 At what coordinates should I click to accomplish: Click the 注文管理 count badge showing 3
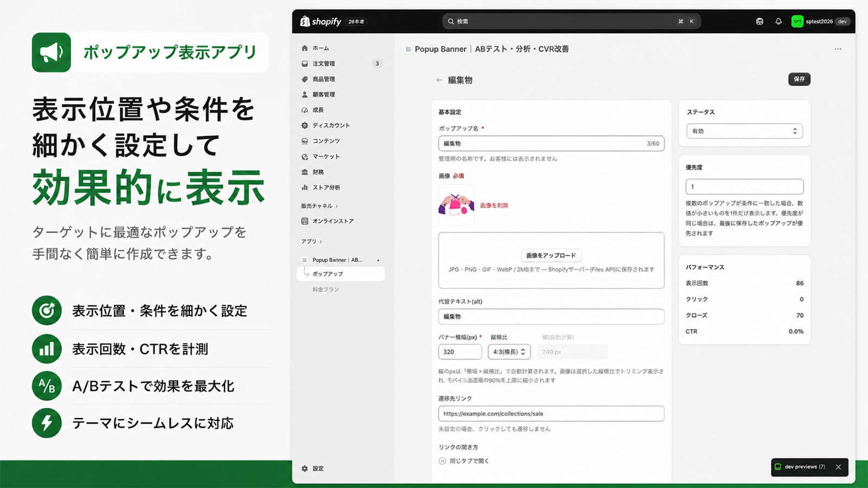[x=378, y=63]
